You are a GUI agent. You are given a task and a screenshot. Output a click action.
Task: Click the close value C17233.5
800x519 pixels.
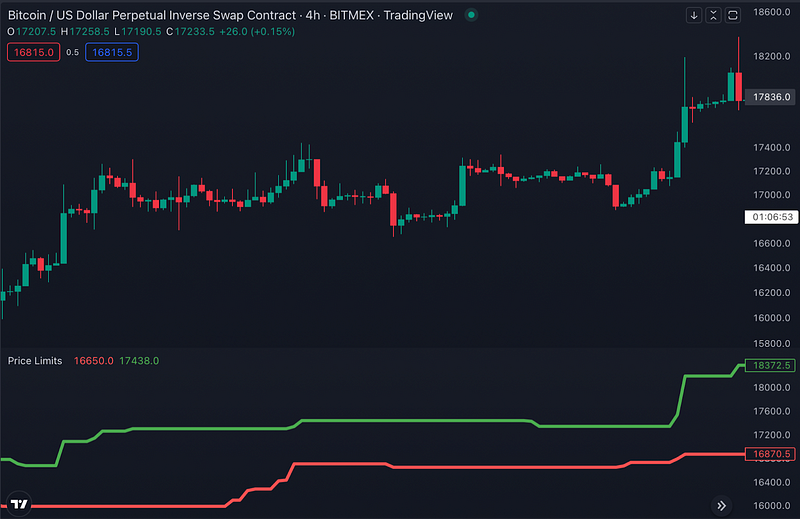(x=190, y=32)
